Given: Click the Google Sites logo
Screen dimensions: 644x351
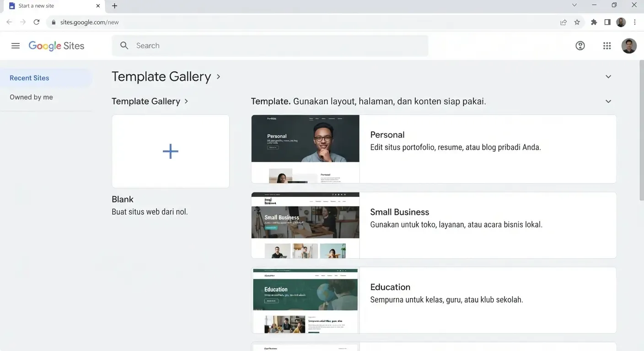Looking at the screenshot, I should click(x=56, y=46).
